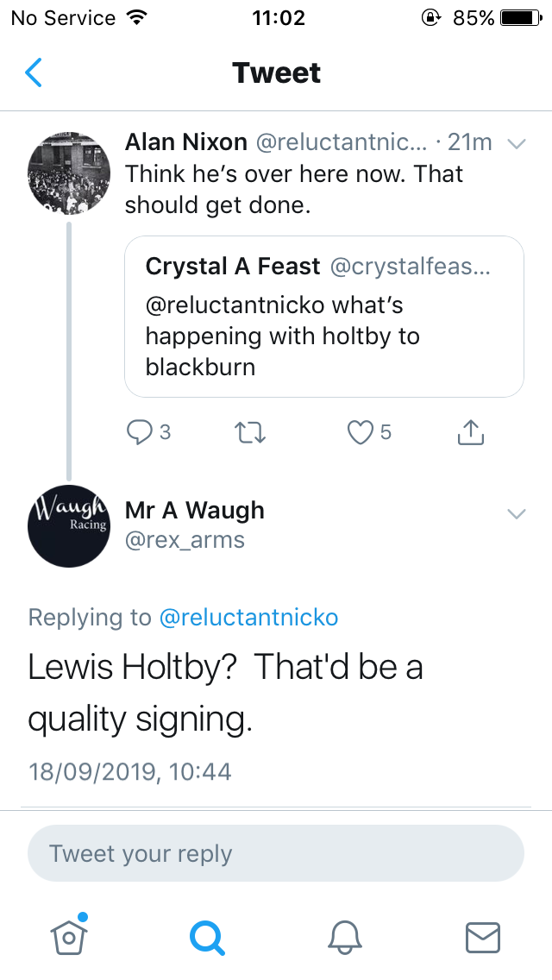Tap the share icon on the tweet
The image size is (552, 980).
(471, 432)
